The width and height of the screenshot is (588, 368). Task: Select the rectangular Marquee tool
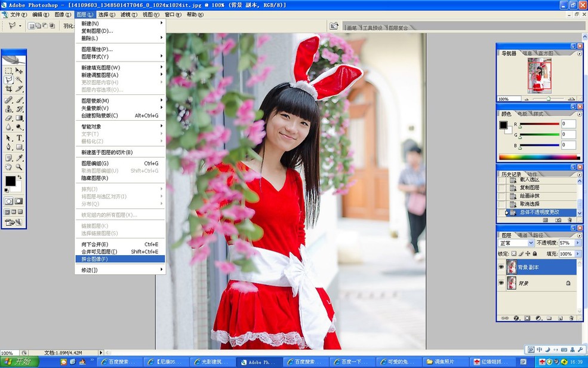[x=8, y=69]
